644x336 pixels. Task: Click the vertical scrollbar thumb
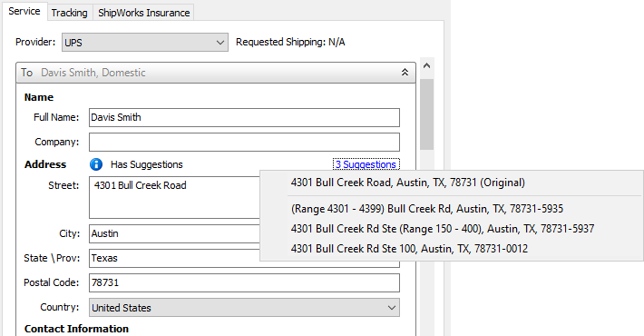coord(426,114)
